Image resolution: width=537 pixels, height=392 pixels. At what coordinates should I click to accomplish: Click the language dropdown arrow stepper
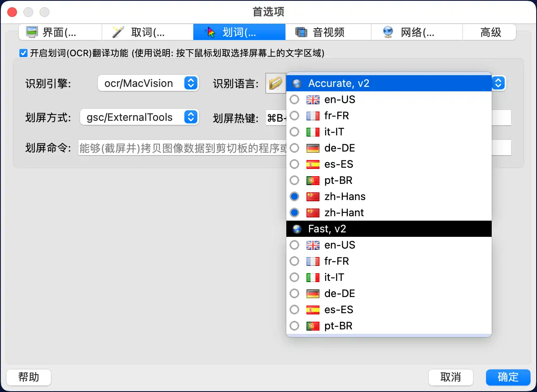click(498, 83)
